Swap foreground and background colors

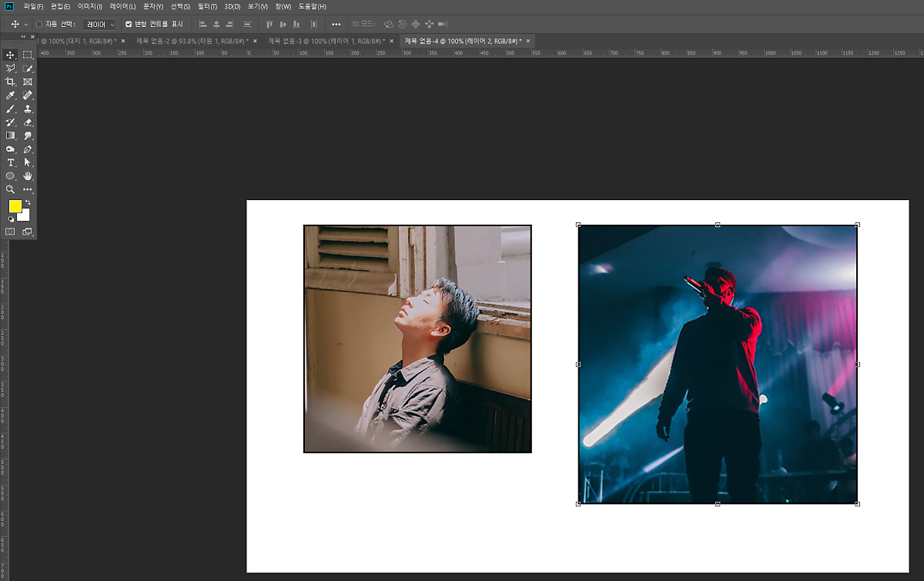[28, 202]
